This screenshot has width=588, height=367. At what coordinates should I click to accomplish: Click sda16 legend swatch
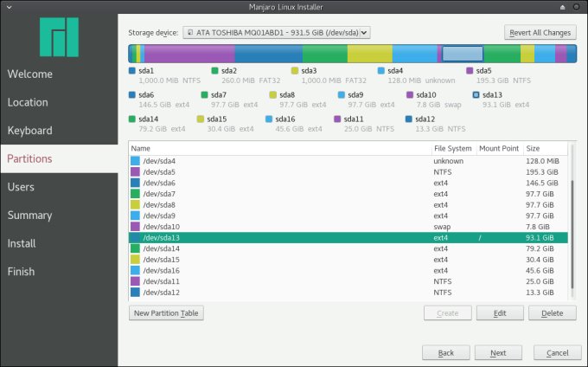coord(269,119)
